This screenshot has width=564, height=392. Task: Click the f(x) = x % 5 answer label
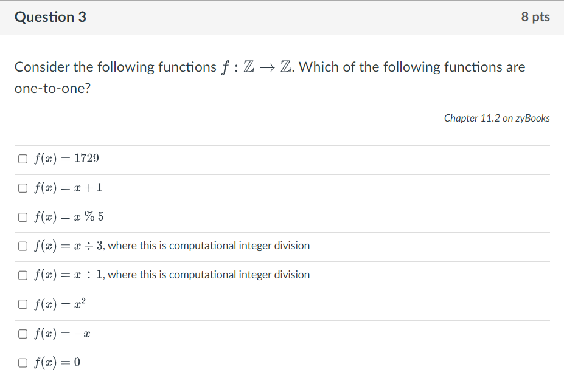(69, 216)
